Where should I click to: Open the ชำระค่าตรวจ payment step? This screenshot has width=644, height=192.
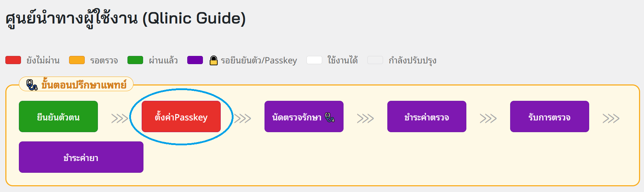427,116
